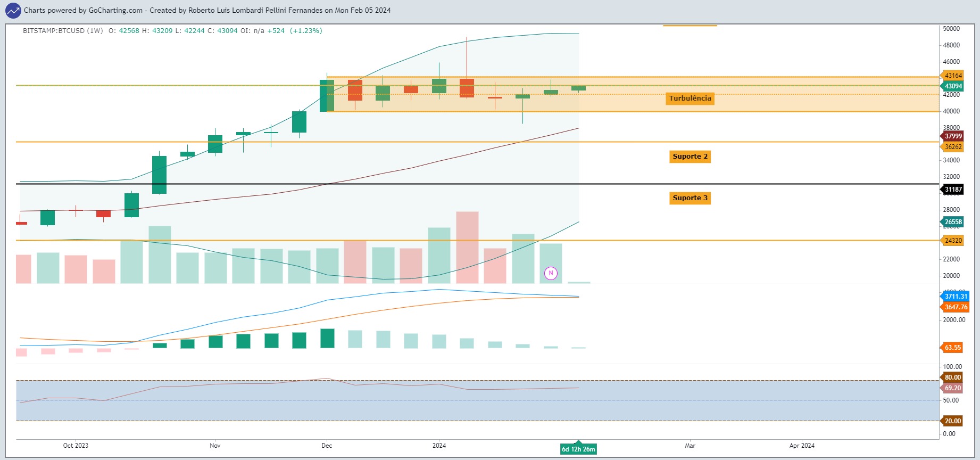Click the 63.55 histogram value tag
Screen dimensions: 980x460
click(952, 348)
